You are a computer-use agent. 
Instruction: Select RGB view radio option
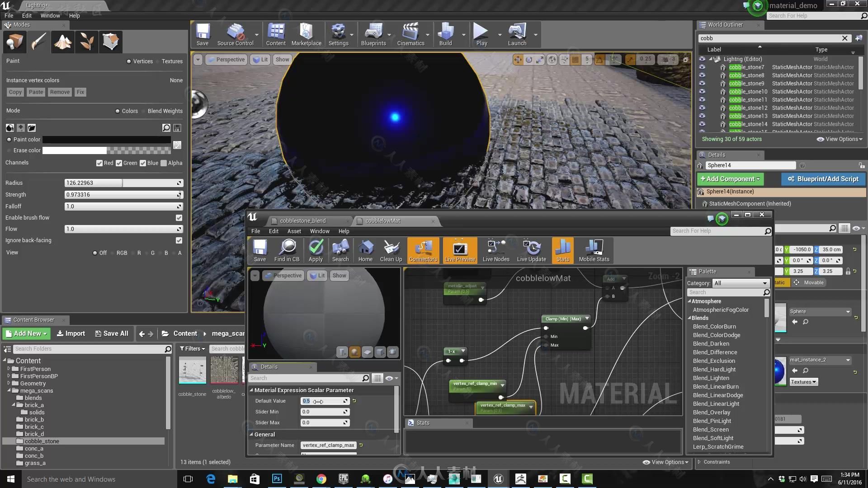[x=112, y=253]
